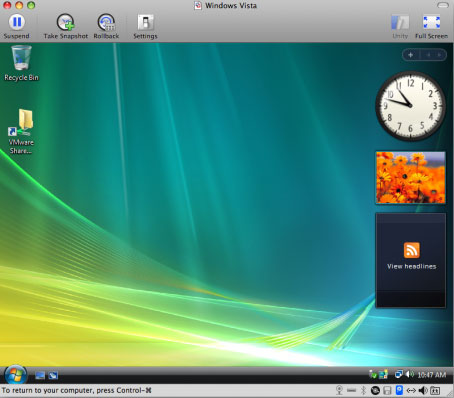
Task: Toggle the Bluetooth device status icon
Action: coord(363,390)
